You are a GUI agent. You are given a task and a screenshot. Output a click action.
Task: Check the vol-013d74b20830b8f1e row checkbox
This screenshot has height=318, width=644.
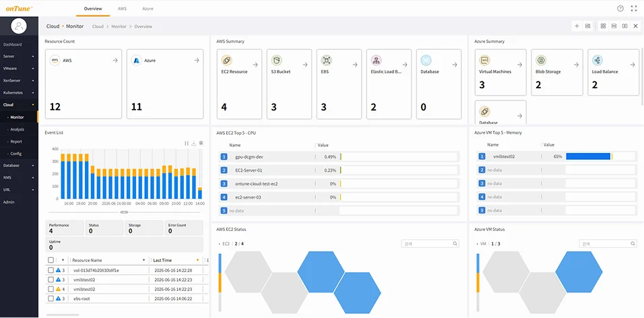coord(51,270)
